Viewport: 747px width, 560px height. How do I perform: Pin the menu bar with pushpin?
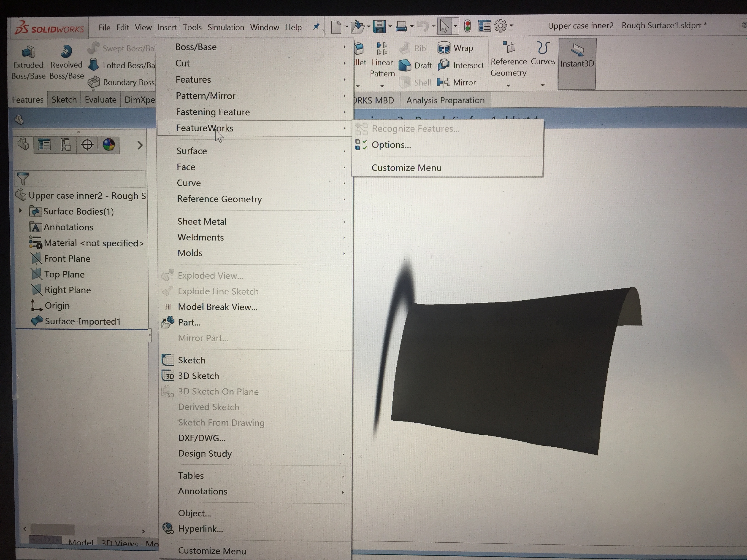pos(317,26)
